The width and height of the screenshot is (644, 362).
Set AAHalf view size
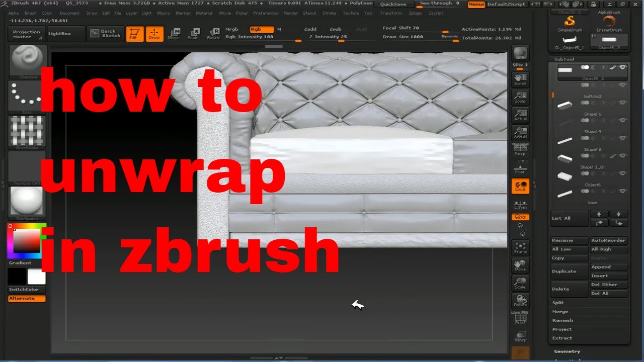tap(520, 133)
